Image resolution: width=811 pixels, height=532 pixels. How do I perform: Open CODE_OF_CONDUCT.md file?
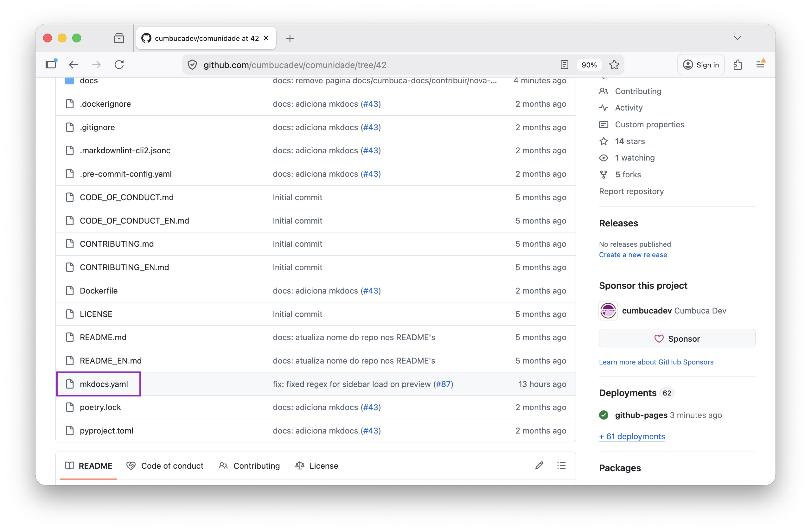coord(127,198)
